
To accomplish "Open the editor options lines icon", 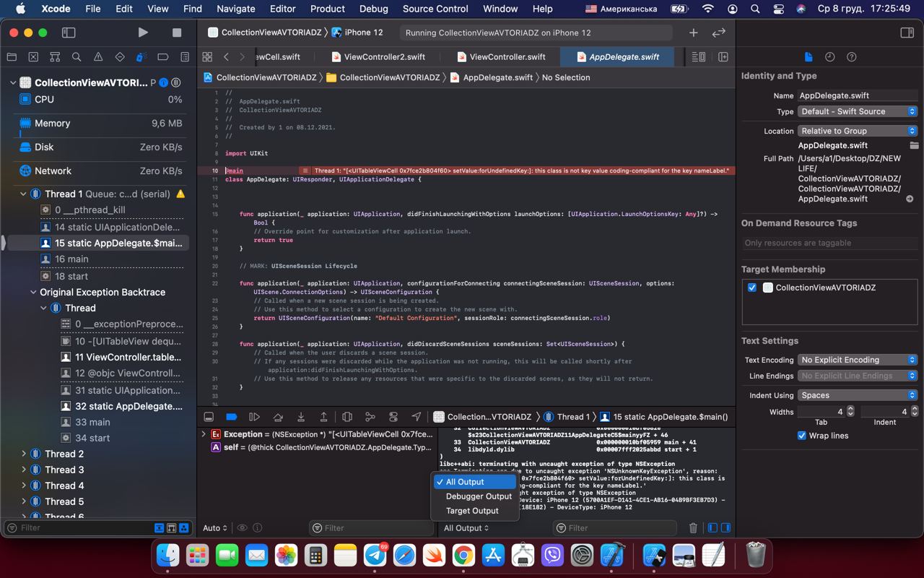I will (x=699, y=56).
